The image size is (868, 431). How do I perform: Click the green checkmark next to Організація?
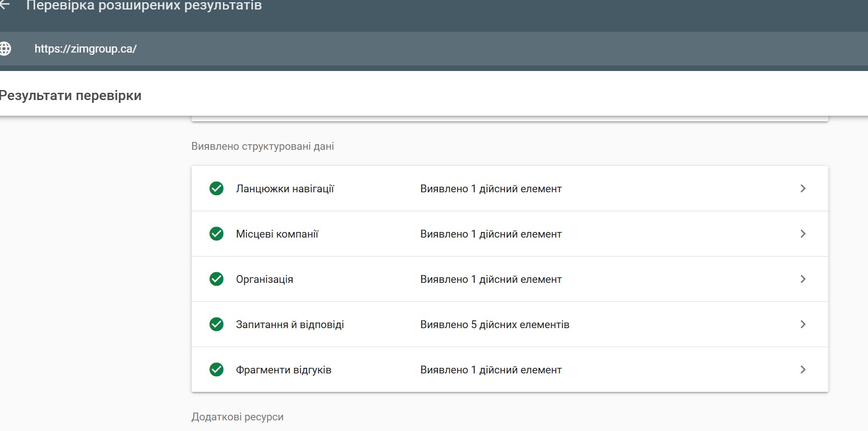click(216, 279)
